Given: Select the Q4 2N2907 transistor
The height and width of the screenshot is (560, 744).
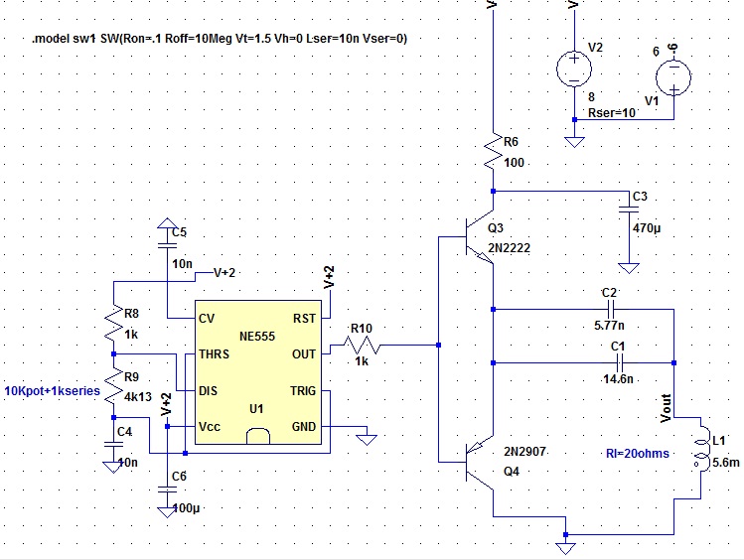Looking at the screenshot, I should coord(479,463).
